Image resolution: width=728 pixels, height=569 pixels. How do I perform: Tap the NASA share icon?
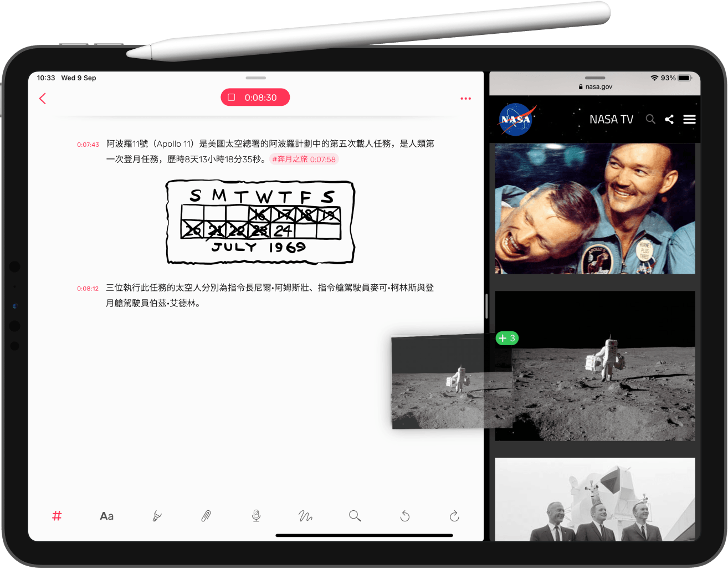[x=669, y=119]
